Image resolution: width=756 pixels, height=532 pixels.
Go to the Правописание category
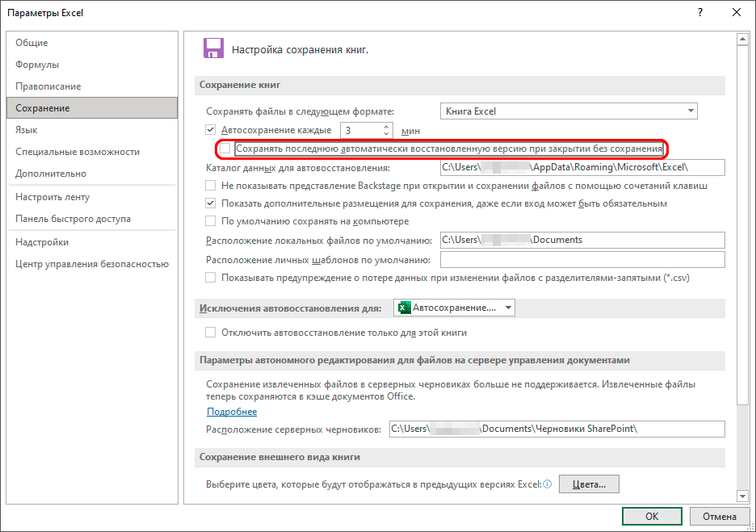pos(91,86)
